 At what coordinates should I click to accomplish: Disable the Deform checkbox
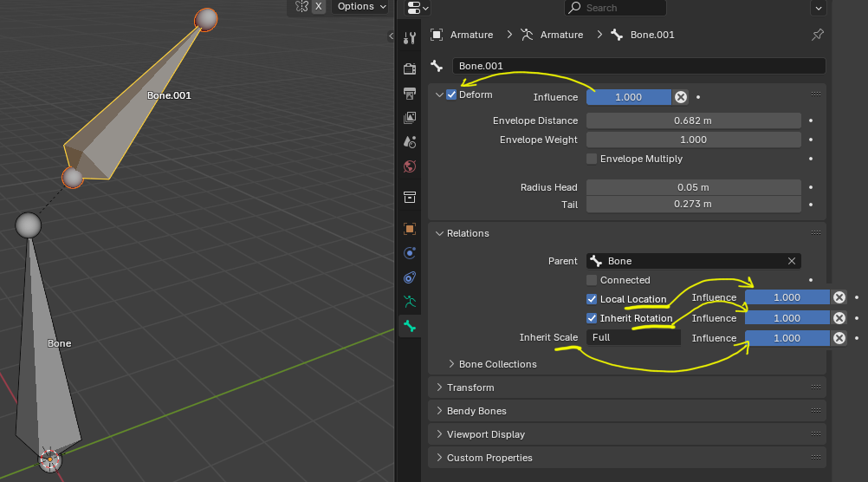tap(451, 94)
